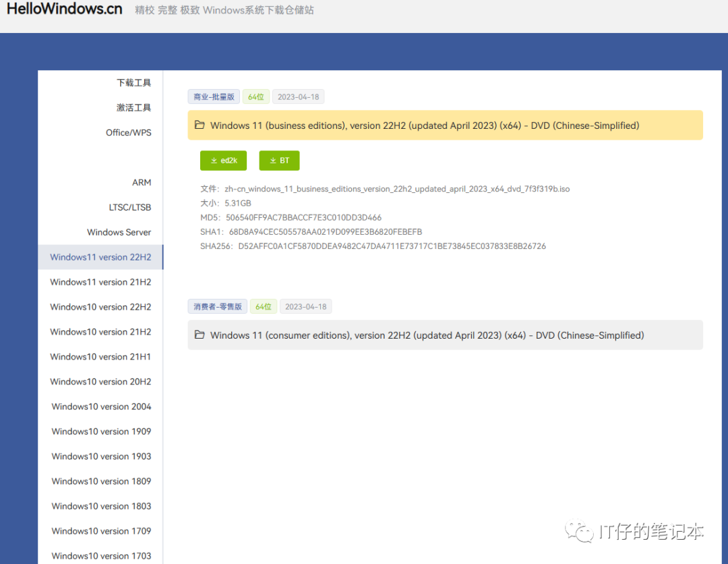Select Windows10 version 1703 sidebar item
The width and height of the screenshot is (728, 564).
tap(100, 556)
